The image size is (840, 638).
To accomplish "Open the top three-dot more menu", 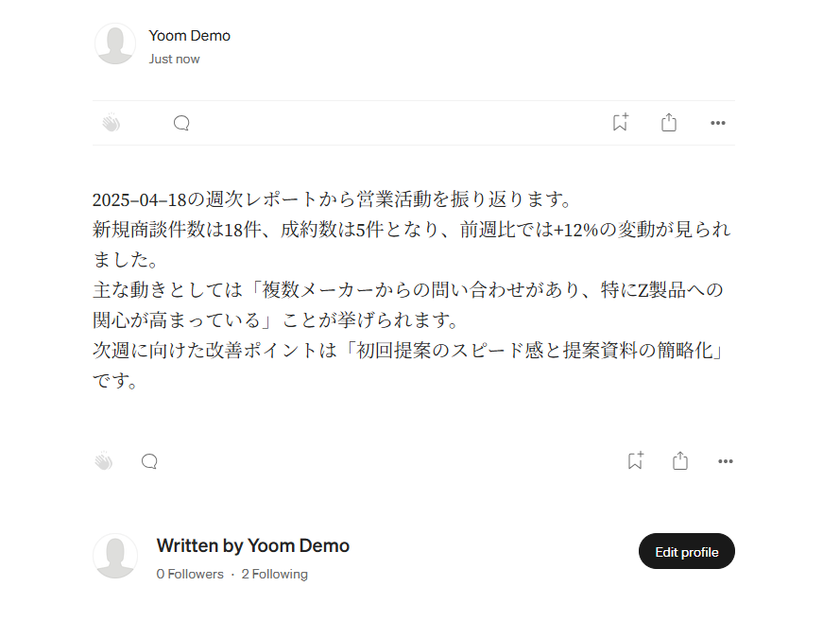I will click(718, 123).
